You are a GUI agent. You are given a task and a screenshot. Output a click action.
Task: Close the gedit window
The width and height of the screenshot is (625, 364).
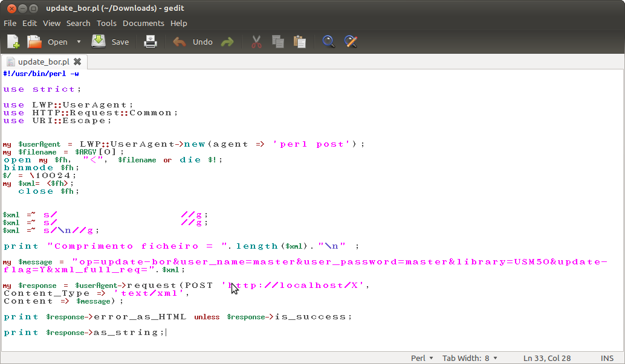(11, 8)
